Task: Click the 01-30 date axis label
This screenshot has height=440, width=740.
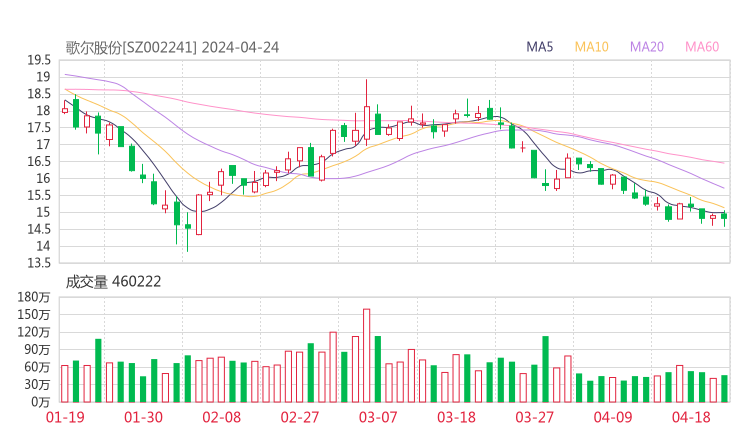Action: [143, 417]
